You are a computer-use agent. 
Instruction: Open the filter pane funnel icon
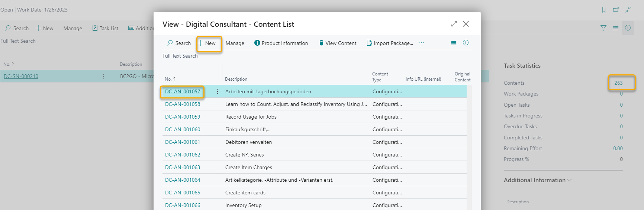[603, 28]
